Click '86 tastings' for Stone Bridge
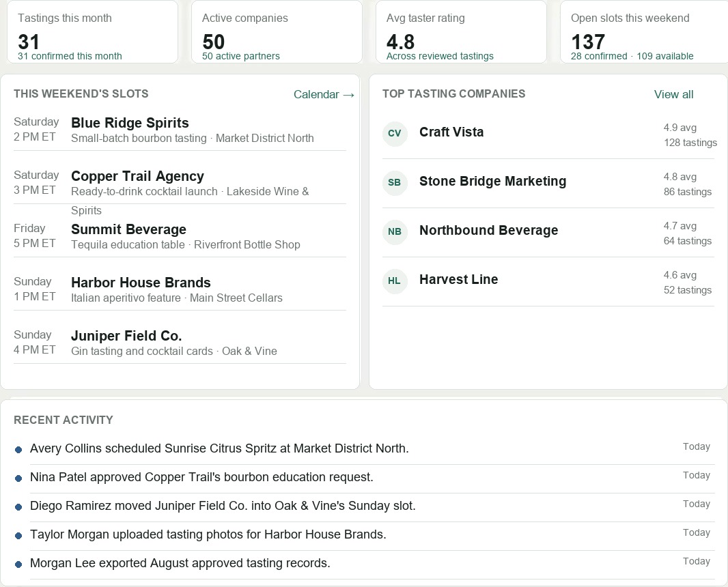728x587 pixels. point(687,192)
